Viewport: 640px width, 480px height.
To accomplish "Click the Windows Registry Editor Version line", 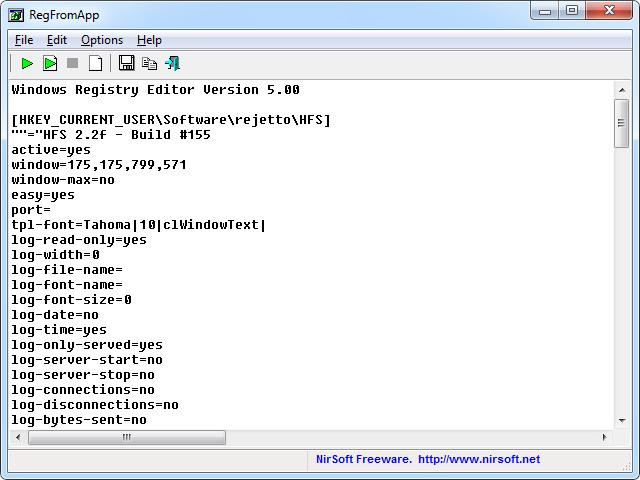I will [x=156, y=90].
